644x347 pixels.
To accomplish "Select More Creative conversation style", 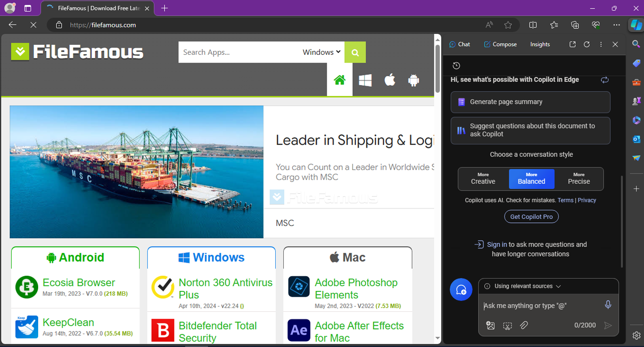I will 483,179.
